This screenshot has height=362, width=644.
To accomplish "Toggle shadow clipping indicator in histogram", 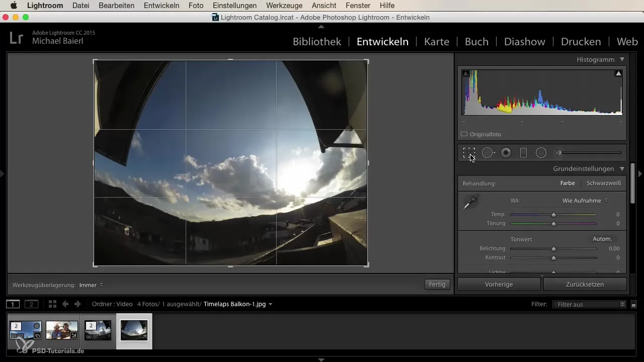I will click(465, 73).
